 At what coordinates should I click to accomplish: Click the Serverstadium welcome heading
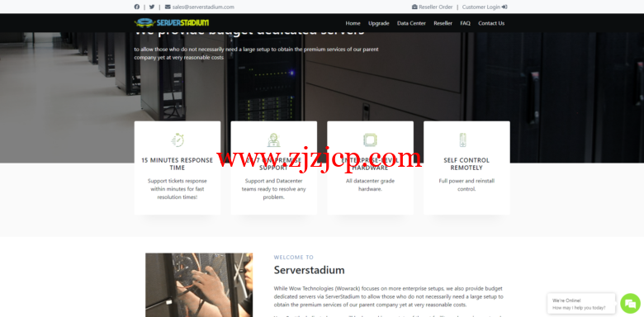click(310, 270)
